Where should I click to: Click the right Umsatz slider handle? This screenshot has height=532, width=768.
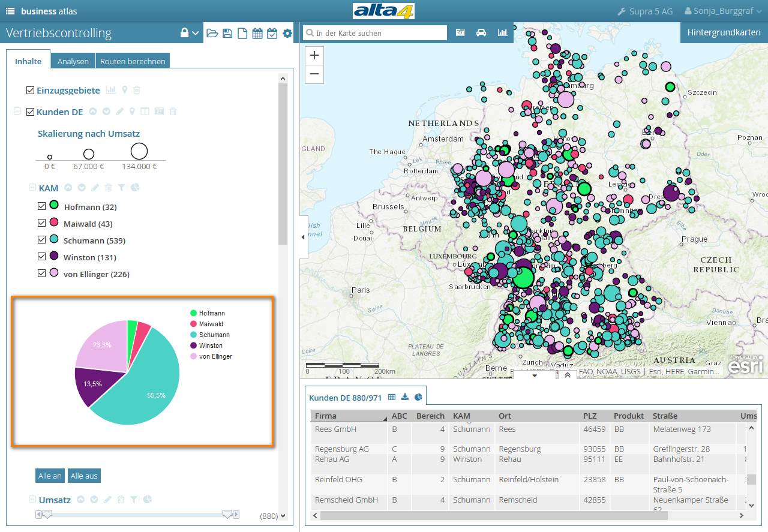tap(227, 514)
